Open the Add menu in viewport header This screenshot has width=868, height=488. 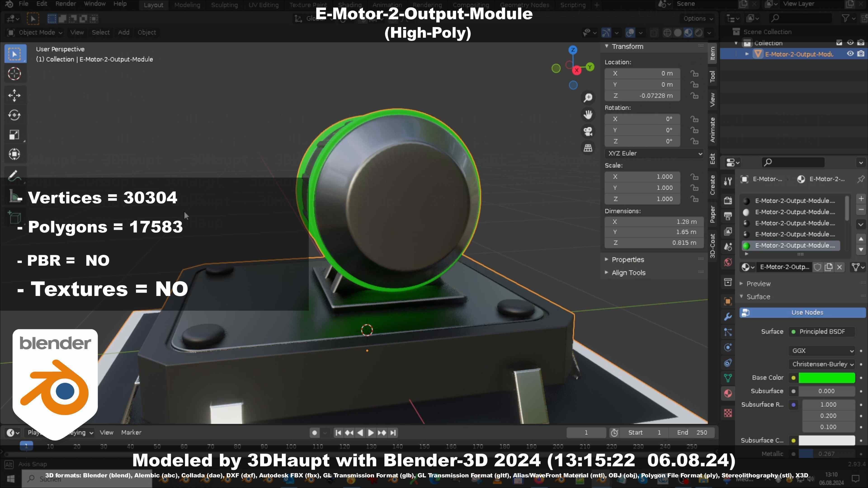coord(123,32)
